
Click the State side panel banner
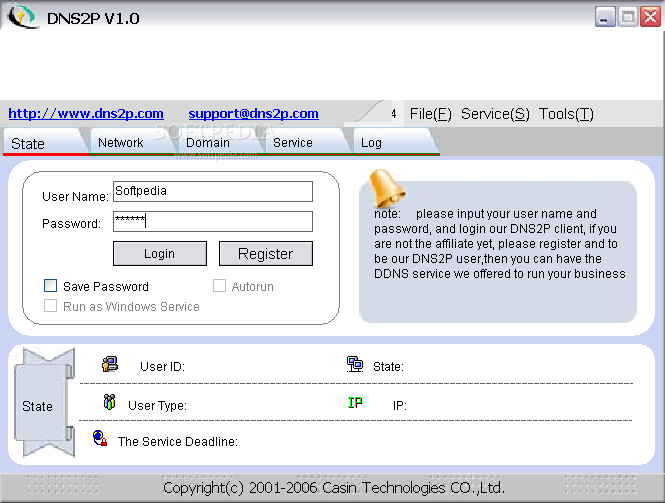pyautogui.click(x=45, y=402)
